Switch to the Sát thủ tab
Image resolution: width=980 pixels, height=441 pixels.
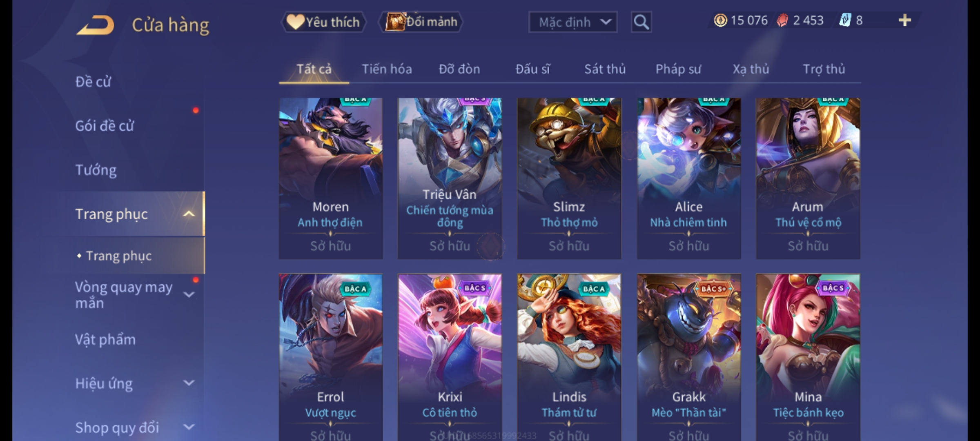pos(605,69)
